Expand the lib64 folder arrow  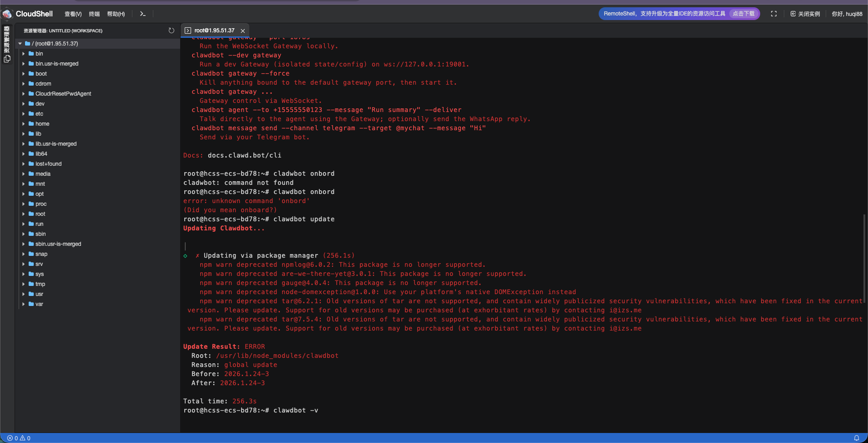click(24, 154)
